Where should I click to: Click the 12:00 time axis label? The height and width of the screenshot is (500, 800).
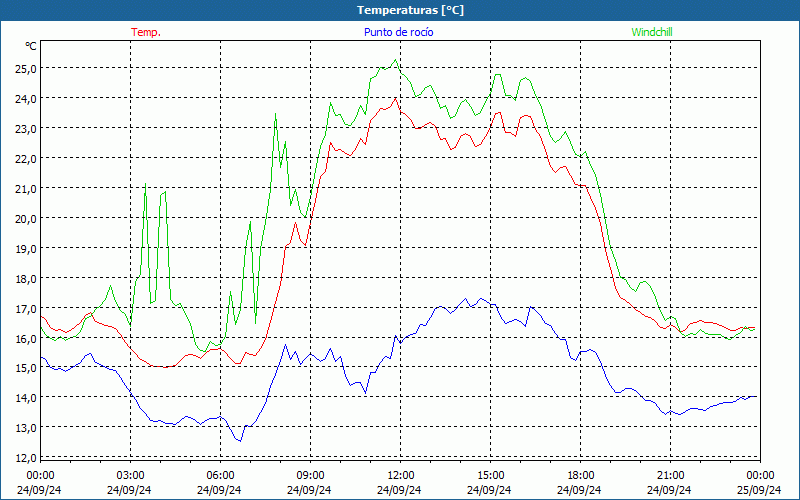click(x=401, y=476)
